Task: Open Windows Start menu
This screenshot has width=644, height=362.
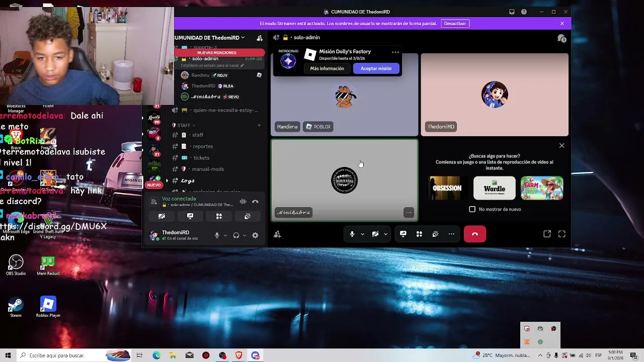Action: [x=8, y=355]
